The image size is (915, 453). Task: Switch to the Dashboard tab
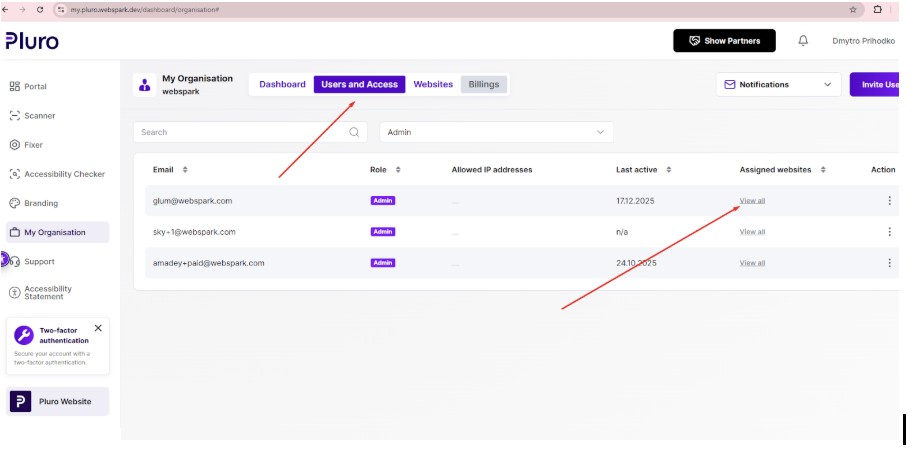(282, 84)
